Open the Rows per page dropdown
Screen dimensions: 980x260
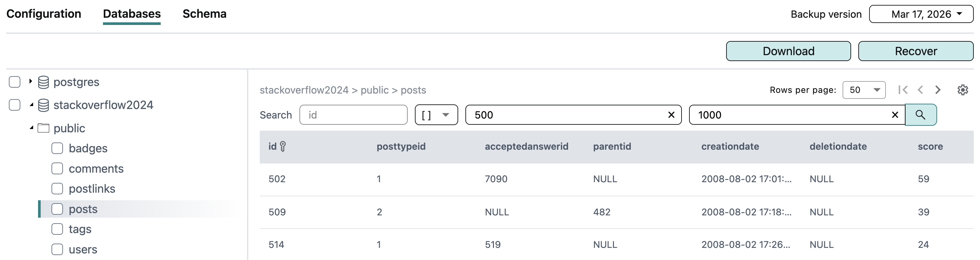tap(864, 90)
